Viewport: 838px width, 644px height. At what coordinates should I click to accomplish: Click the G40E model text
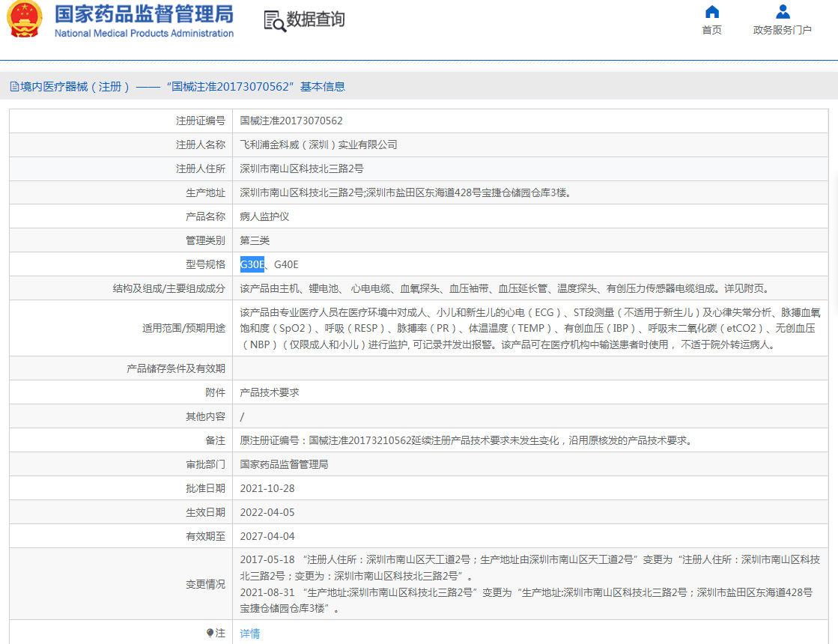(x=286, y=264)
